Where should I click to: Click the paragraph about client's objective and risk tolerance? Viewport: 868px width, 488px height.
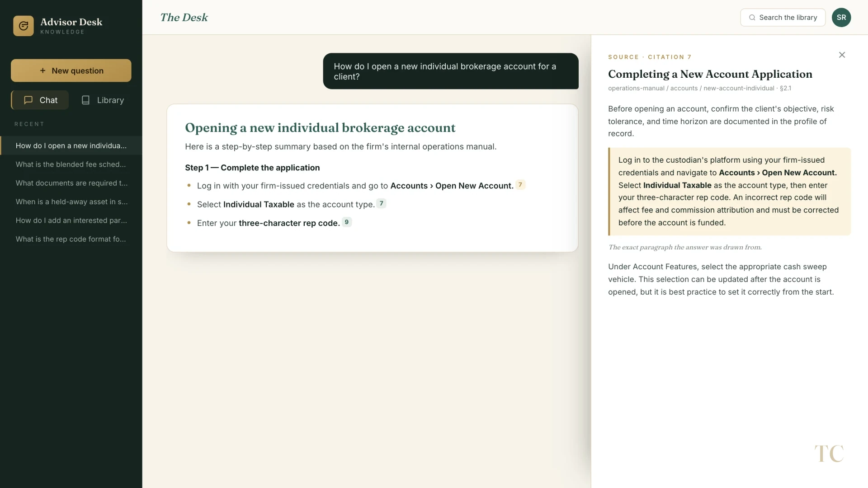(x=721, y=121)
